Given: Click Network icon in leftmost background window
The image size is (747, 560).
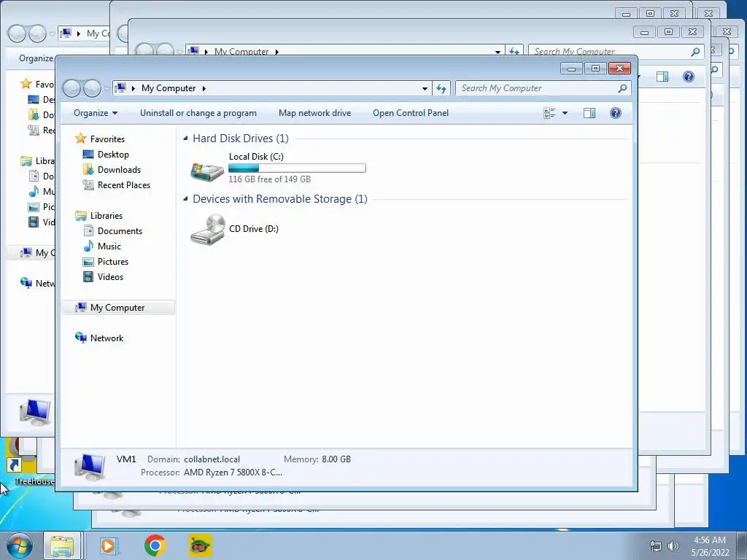Looking at the screenshot, I should 26,283.
